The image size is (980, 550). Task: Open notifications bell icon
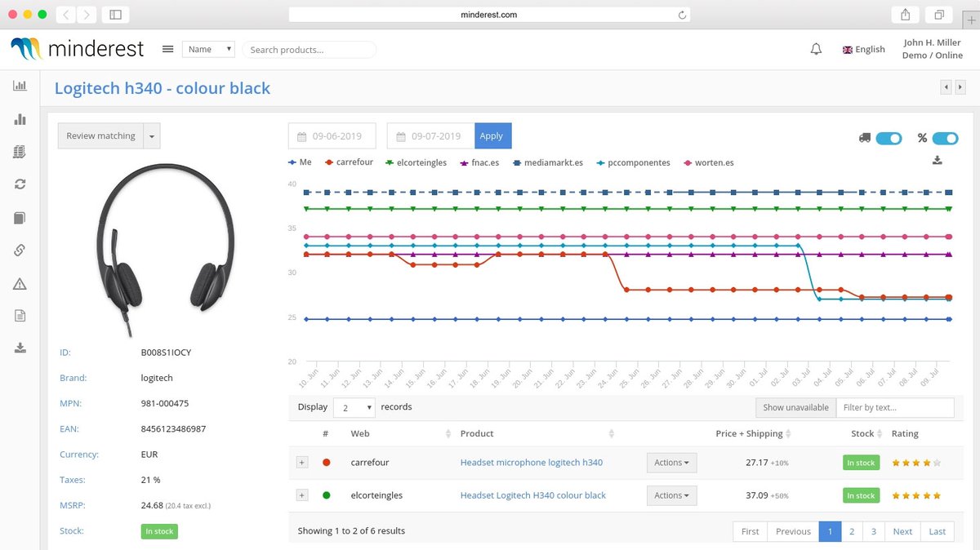point(816,49)
